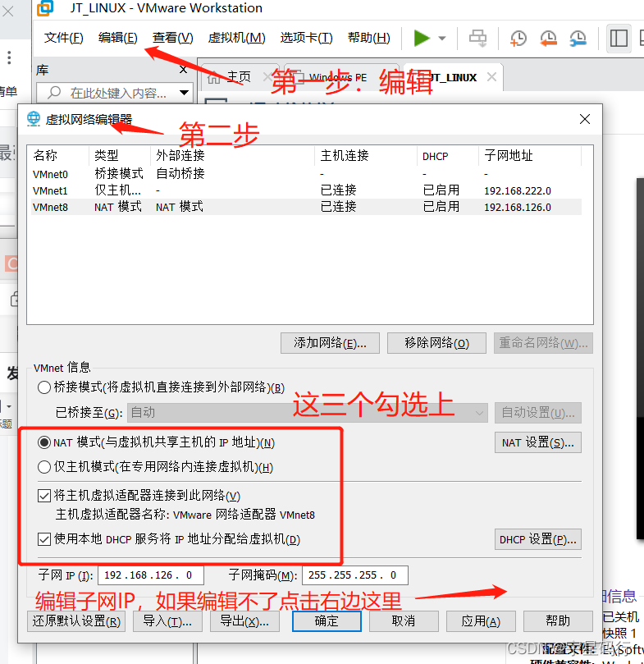644x664 pixels.
Task: Click the 名称 column header
Action: pos(59,155)
